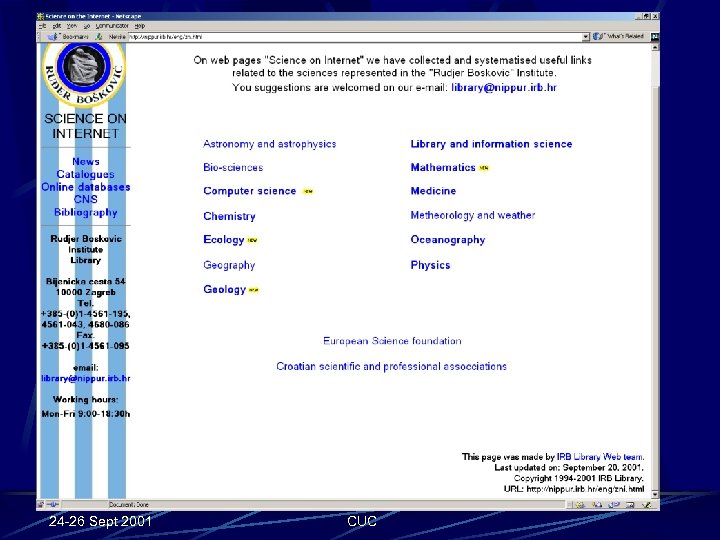Click the 'Mon-Fri 9:00-18:30h' working hours text
This screenshot has width=720, height=540.
pos(86,414)
